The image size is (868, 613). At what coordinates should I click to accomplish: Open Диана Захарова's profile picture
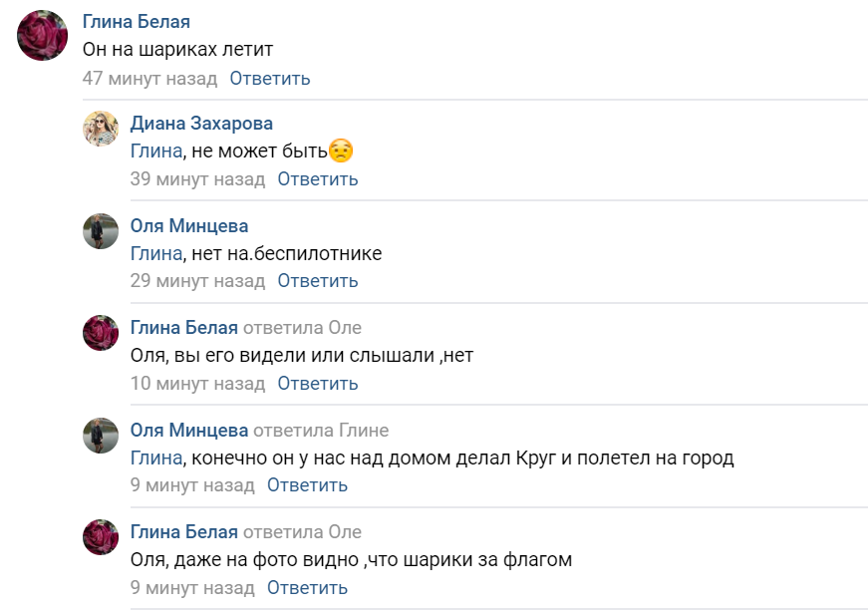pos(101,129)
